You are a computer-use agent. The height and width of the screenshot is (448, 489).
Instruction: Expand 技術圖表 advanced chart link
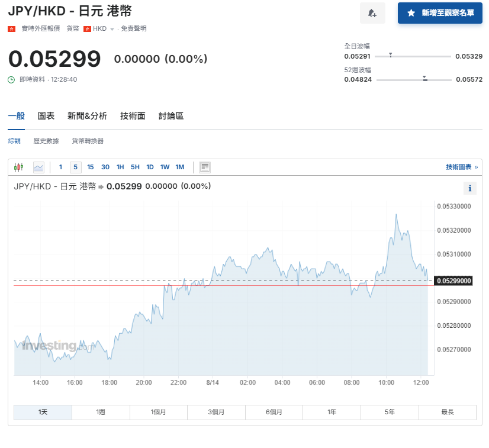tap(462, 167)
